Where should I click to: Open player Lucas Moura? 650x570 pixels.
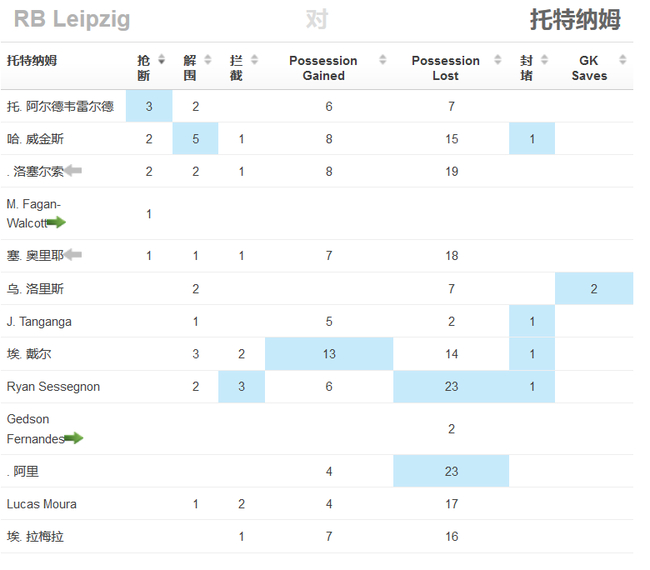coord(41,504)
